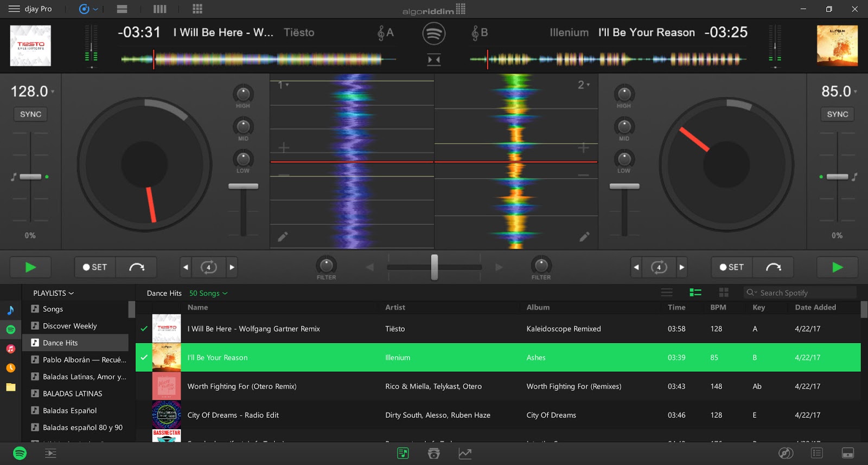
Task: Toggle the left deck key lock note icon
Action: (x=14, y=177)
